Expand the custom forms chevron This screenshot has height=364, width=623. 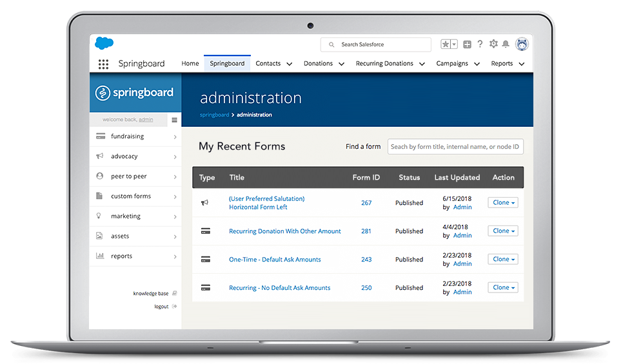(x=175, y=197)
